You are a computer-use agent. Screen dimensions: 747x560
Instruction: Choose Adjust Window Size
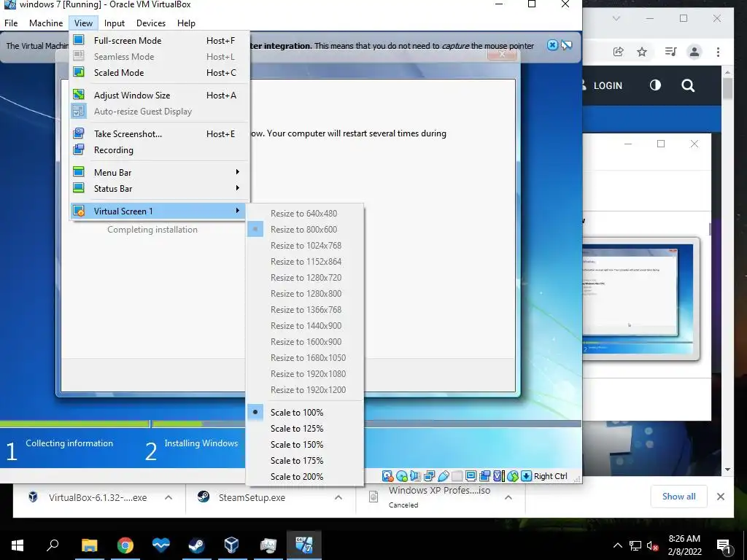tap(160, 96)
